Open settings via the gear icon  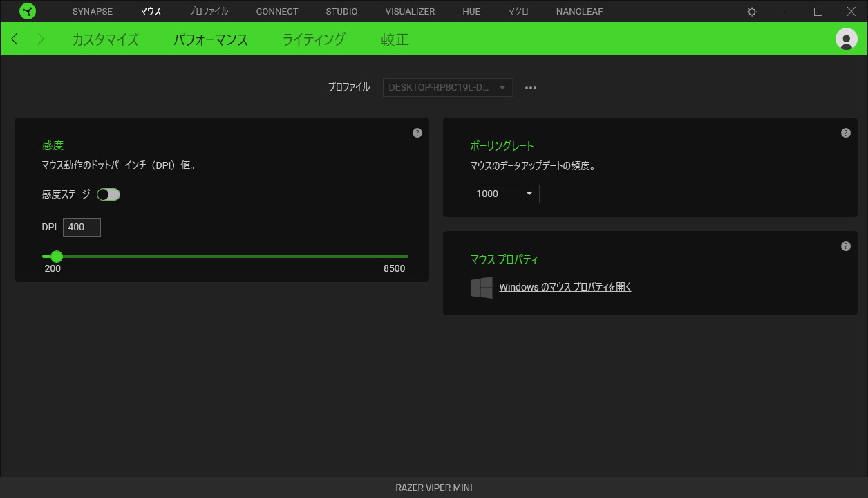[752, 12]
